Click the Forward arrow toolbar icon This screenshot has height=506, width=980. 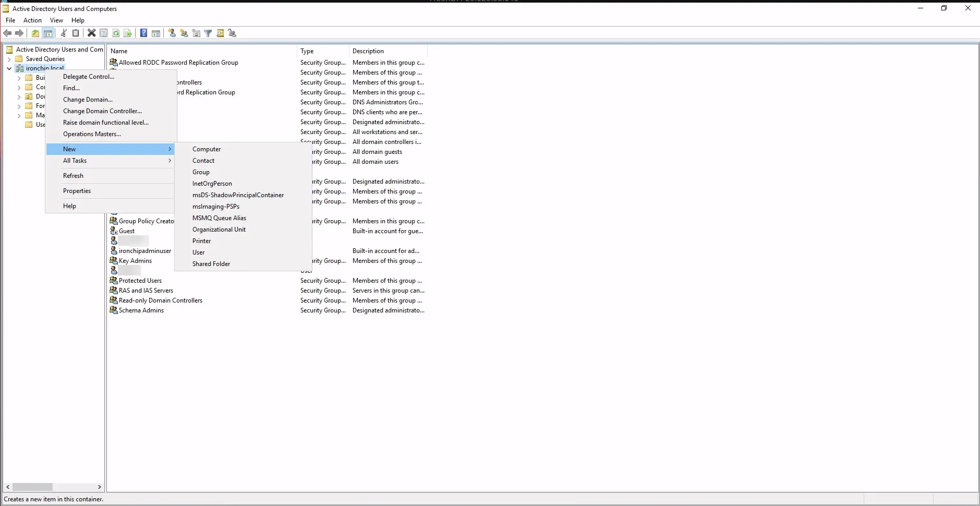click(19, 33)
